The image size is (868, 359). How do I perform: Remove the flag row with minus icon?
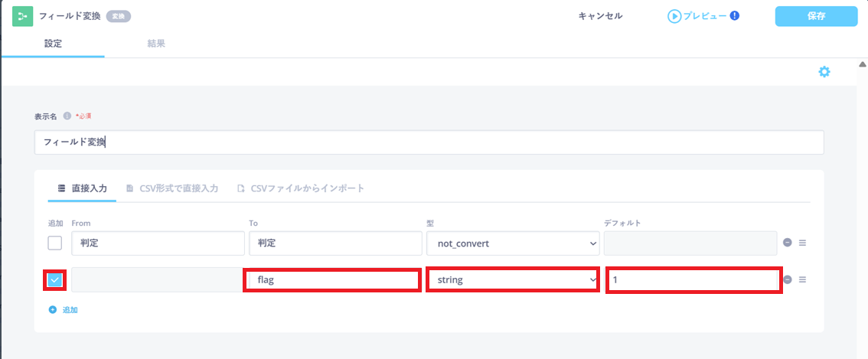(x=787, y=279)
